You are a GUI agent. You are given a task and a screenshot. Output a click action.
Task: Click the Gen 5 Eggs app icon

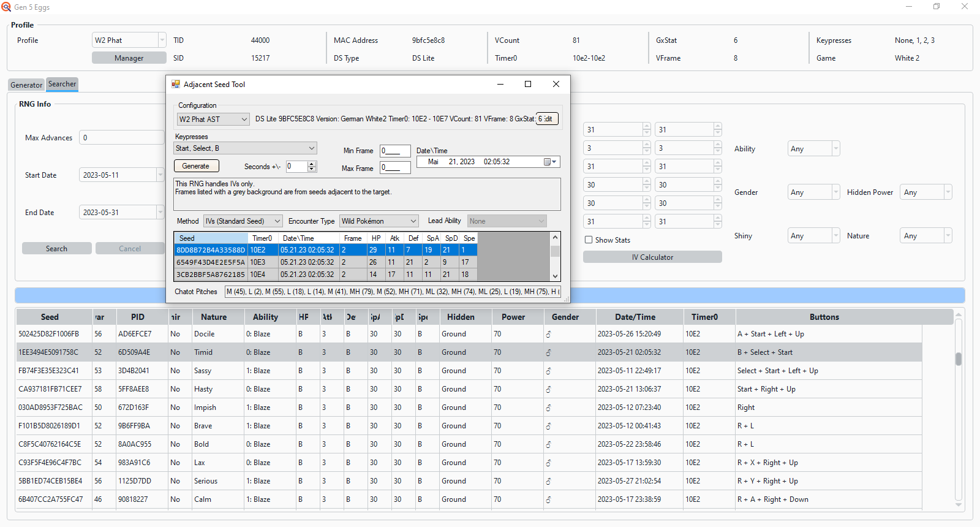point(6,7)
